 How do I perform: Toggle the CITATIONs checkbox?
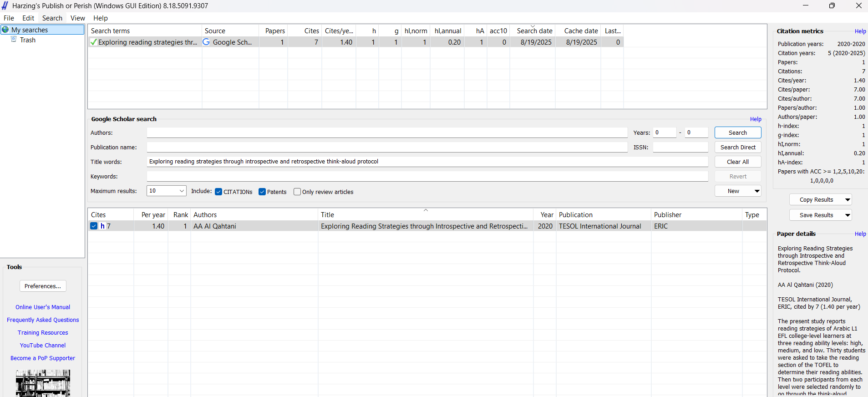click(218, 192)
